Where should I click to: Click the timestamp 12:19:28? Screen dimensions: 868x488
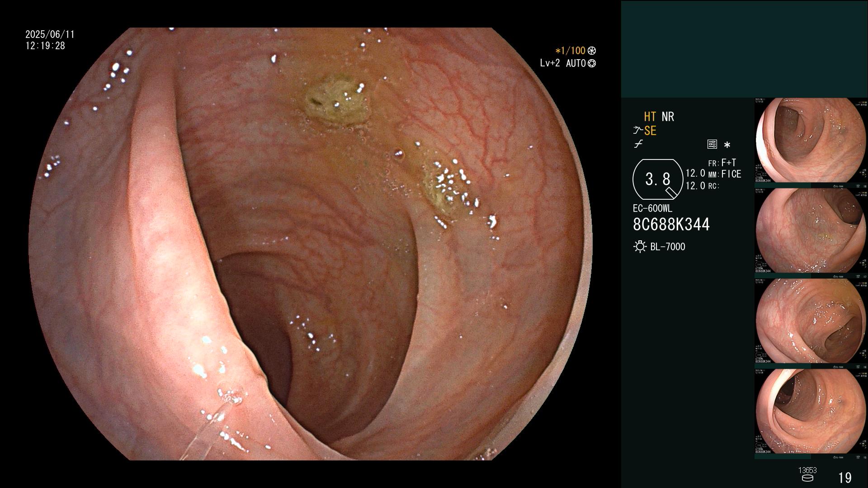pyautogui.click(x=45, y=46)
